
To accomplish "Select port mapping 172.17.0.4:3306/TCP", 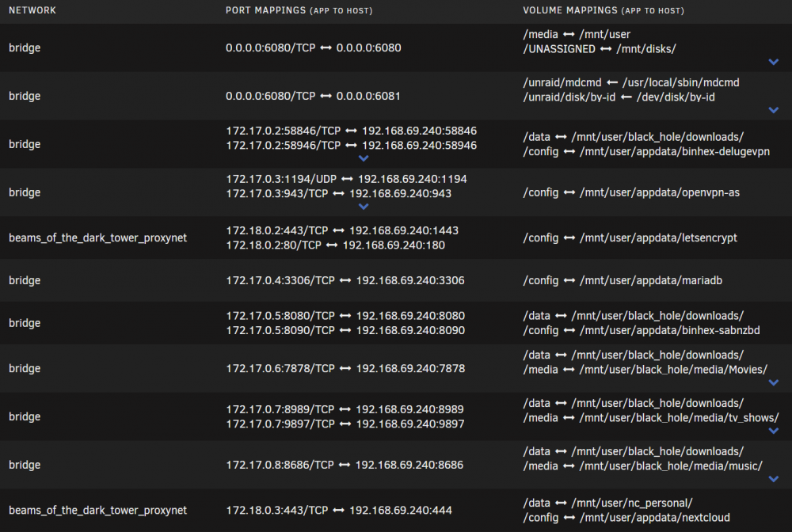I will click(345, 280).
